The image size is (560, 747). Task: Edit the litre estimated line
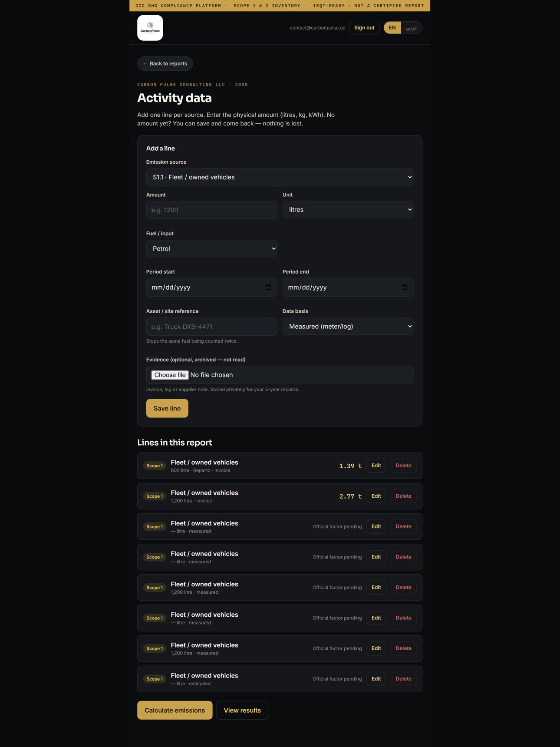pos(376,679)
